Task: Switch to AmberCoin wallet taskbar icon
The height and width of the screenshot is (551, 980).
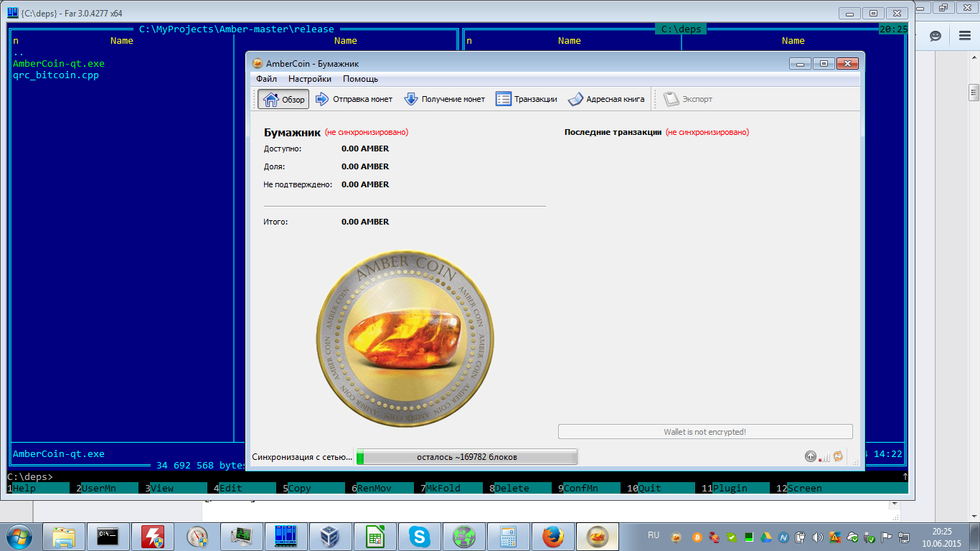Action: (x=598, y=536)
